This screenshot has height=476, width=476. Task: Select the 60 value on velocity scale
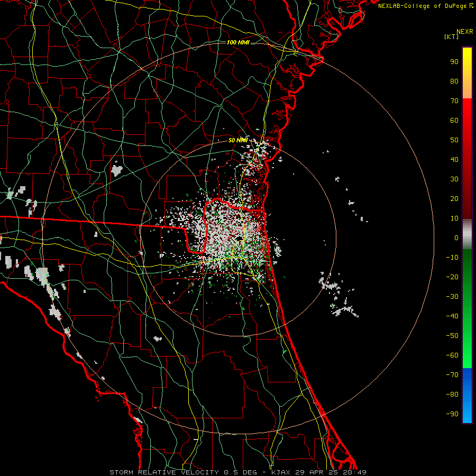pos(454,121)
